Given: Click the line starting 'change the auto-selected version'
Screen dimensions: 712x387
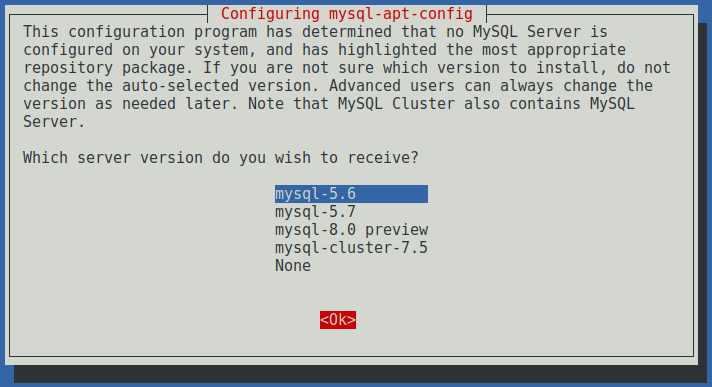Looking at the screenshot, I should [338, 85].
